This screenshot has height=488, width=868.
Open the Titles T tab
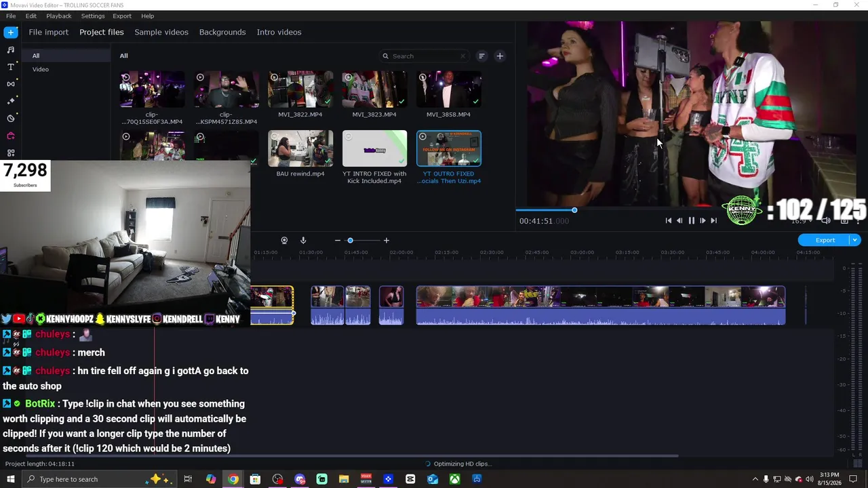coord(11,66)
